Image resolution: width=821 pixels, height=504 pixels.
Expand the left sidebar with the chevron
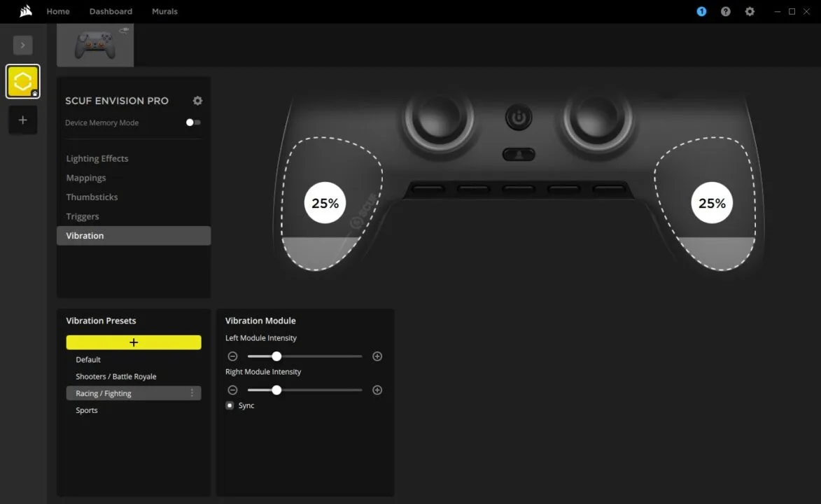(22, 45)
